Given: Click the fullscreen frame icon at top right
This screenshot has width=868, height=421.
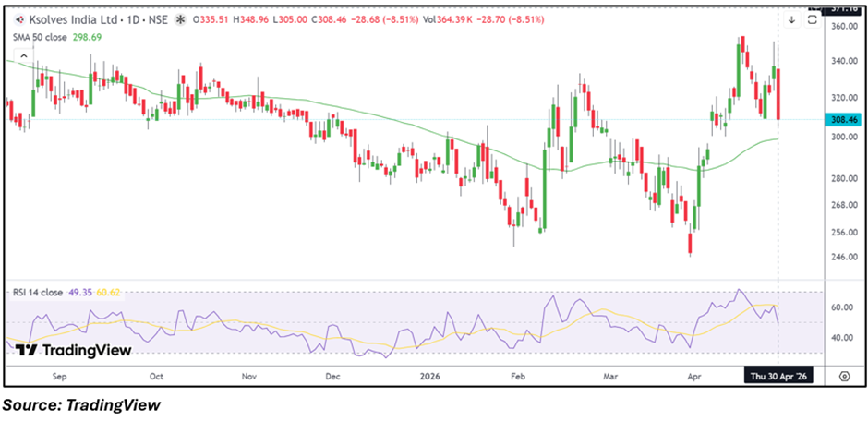Looking at the screenshot, I should coord(812,20).
